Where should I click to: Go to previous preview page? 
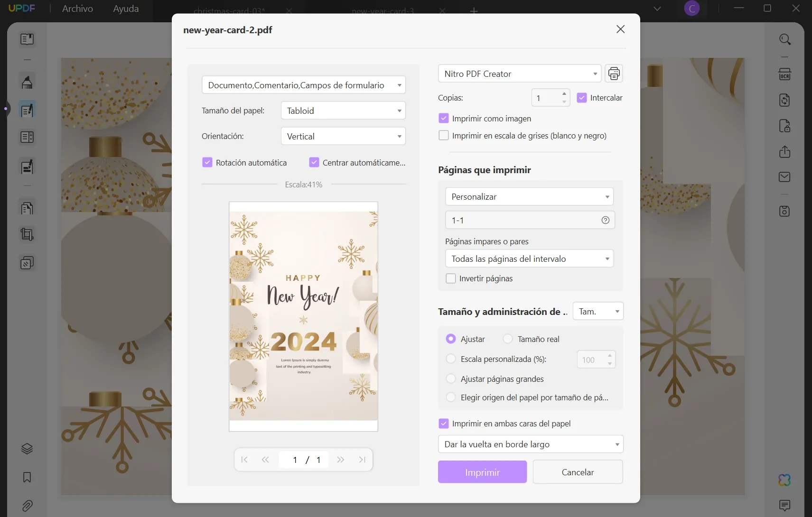265,460
